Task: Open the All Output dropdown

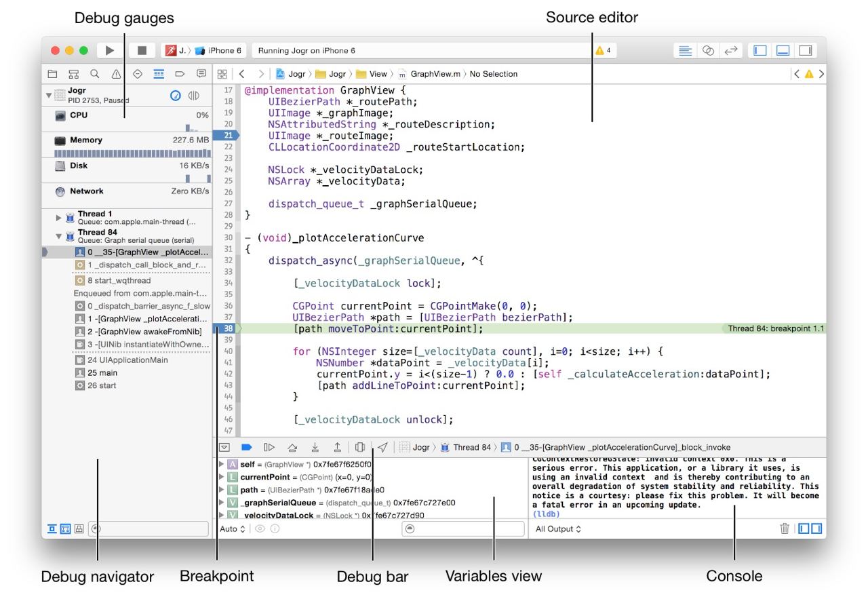Action: pos(557,528)
